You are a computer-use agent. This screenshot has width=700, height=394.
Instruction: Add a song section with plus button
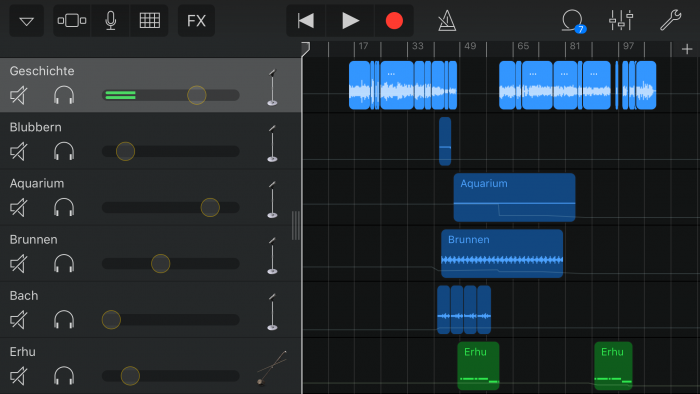[687, 49]
